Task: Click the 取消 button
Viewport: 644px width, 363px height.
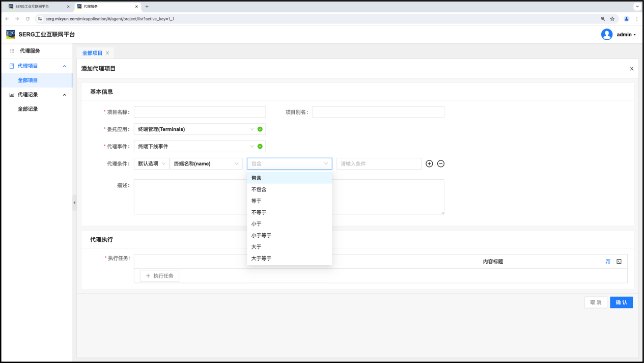Action: [596, 302]
